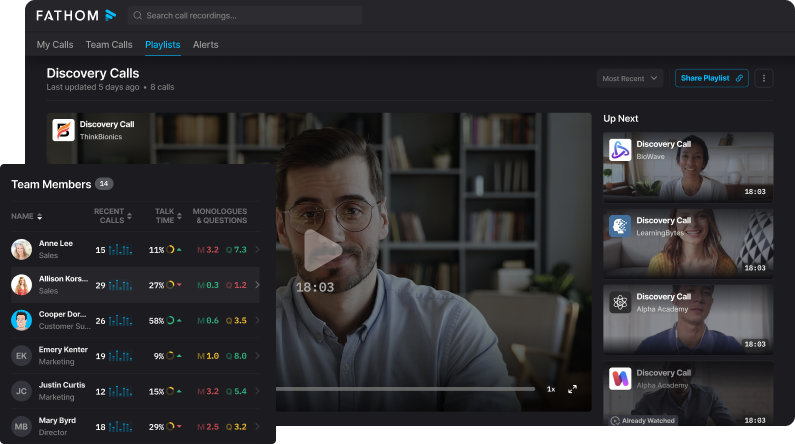This screenshot has height=444, width=795.
Task: Click the Share Playlist button
Action: click(711, 78)
